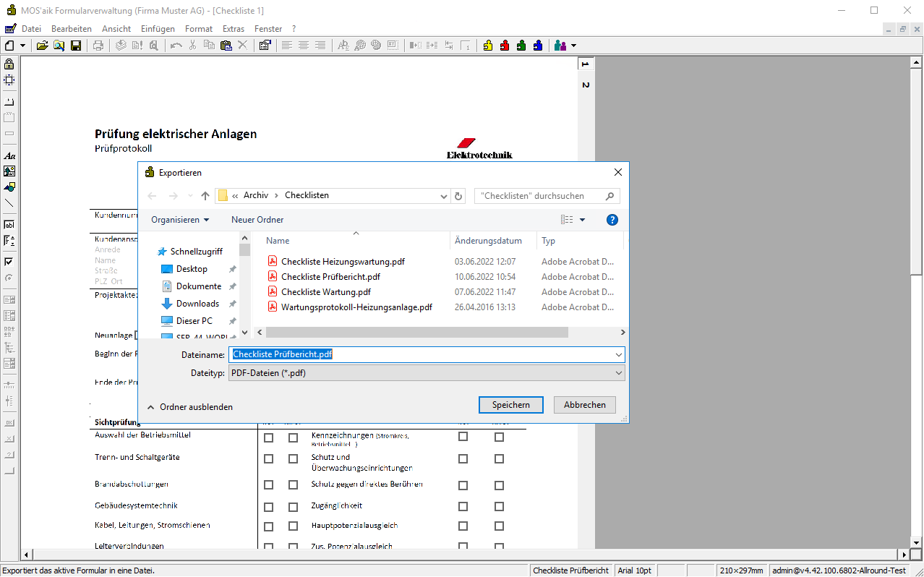The height and width of the screenshot is (577, 924).
Task: Expand the Organisieren dropdown menu
Action: pos(180,220)
